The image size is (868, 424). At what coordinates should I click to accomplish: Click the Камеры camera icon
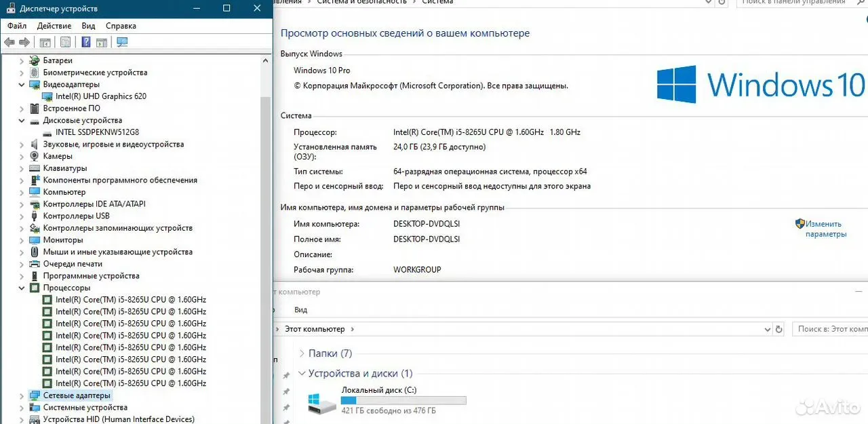(35, 156)
